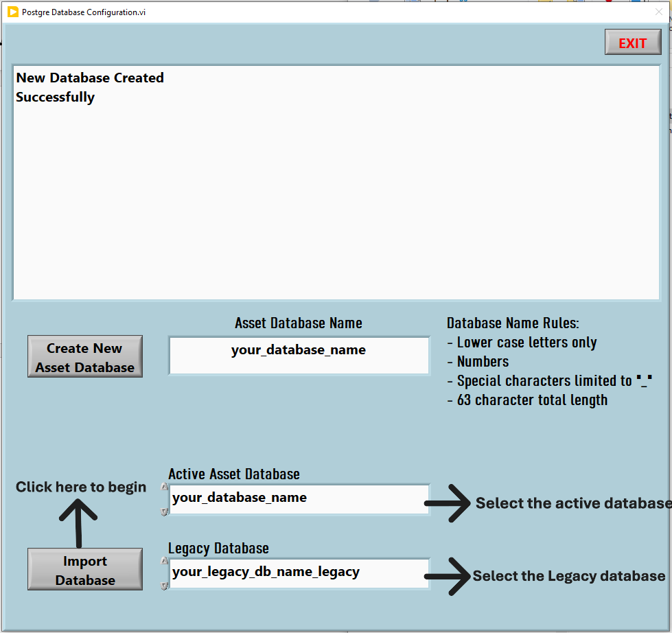672x633 pixels.
Task: Click the Import Database button
Action: click(84, 568)
